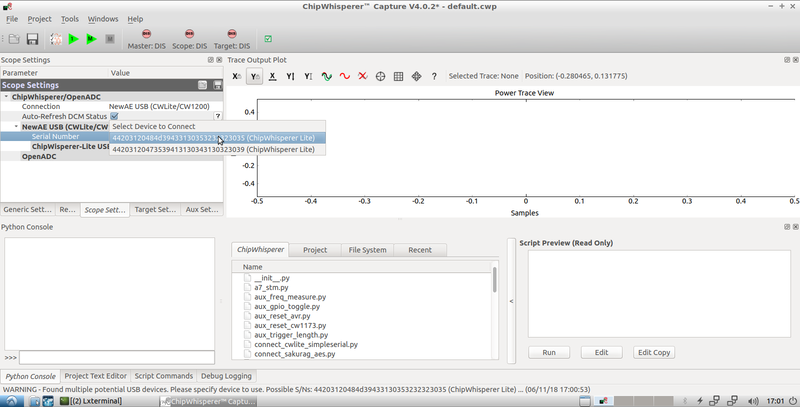Image resolution: width=800 pixels, height=407 pixels.
Task: Open the Tools menu
Action: [70, 19]
